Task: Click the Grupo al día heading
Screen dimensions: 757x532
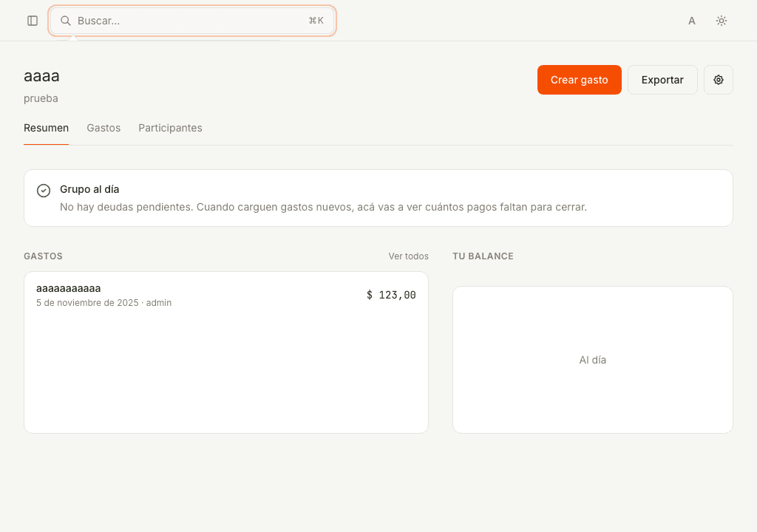Action: tap(89, 189)
